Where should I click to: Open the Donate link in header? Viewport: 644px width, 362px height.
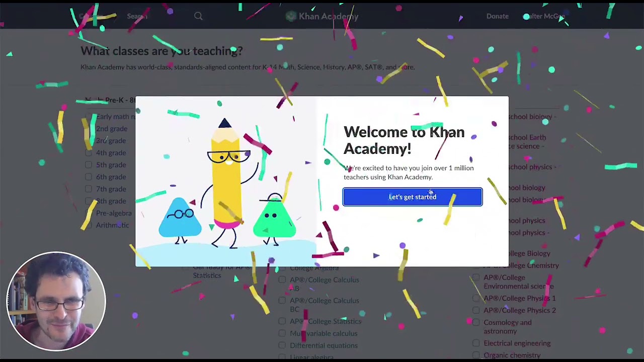tap(498, 16)
